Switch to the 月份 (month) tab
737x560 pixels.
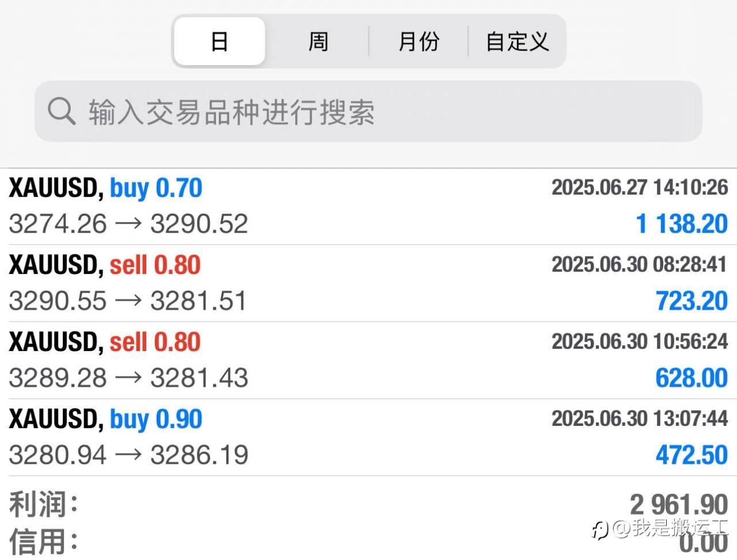tap(419, 41)
